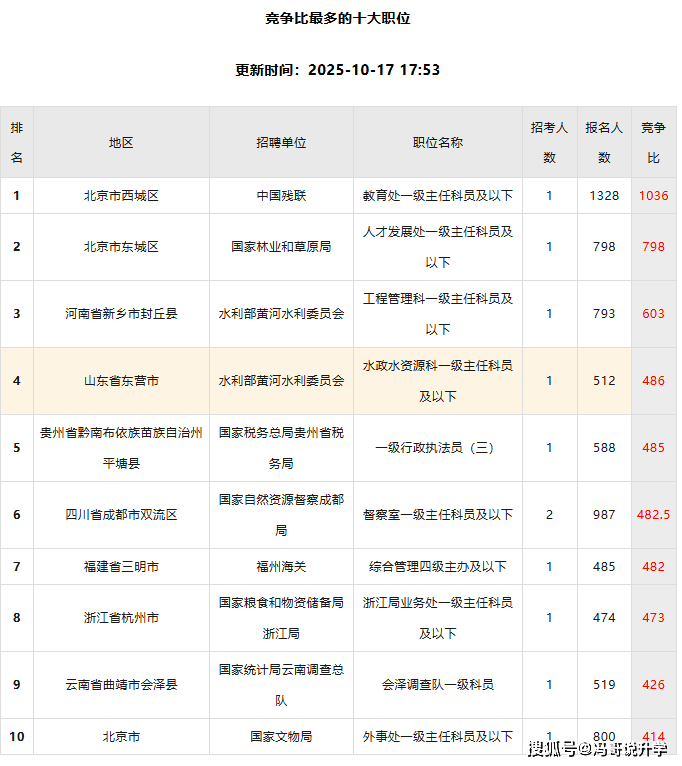This screenshot has height=766, width=682.
Task: Click the 招聘单位 column header
Action: [x=281, y=143]
